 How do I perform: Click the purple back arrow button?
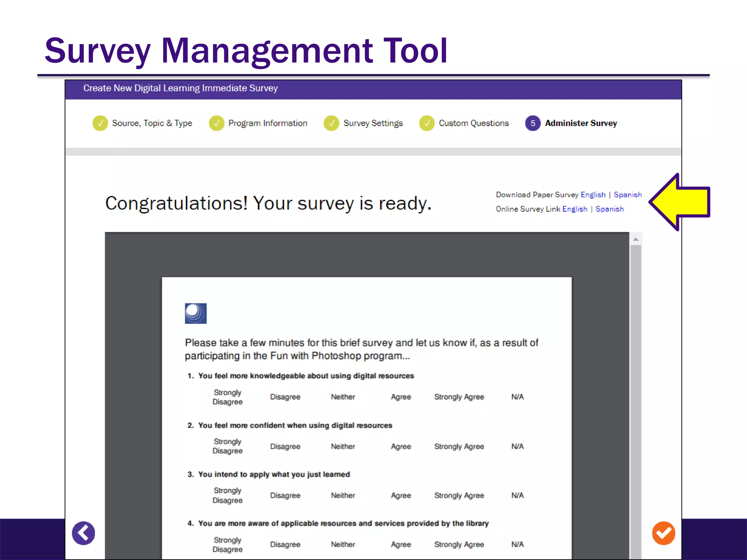(x=84, y=533)
